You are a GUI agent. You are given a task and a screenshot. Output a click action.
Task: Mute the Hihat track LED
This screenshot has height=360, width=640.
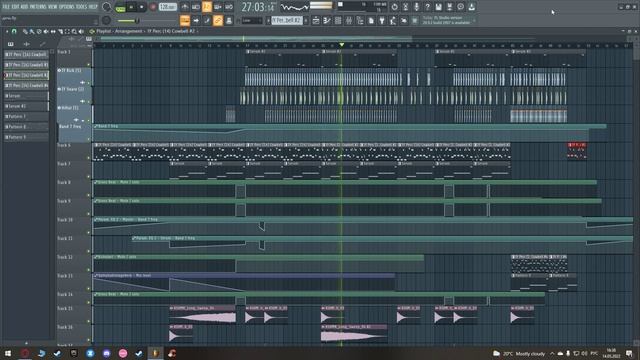[x=89, y=120]
